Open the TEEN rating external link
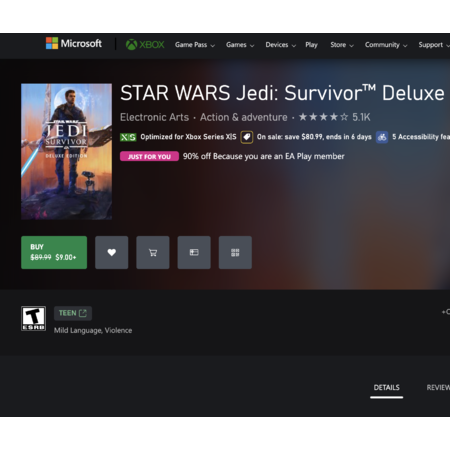 pos(73,313)
